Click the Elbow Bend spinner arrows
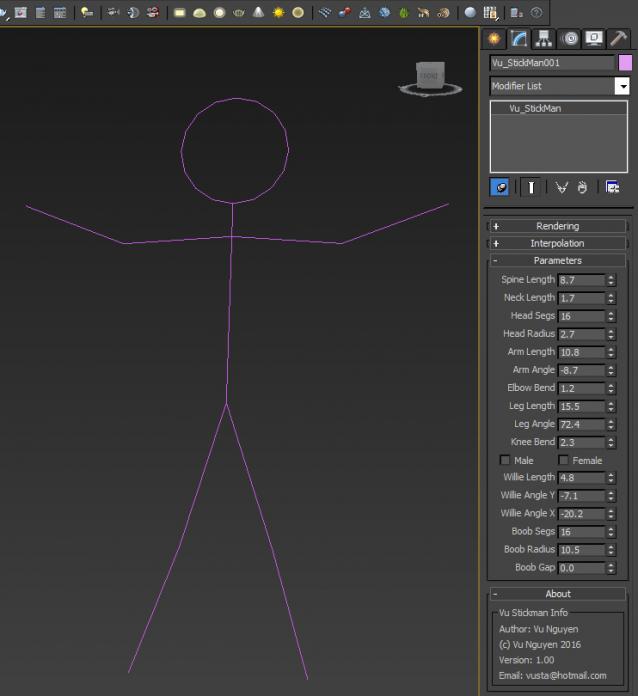 click(611, 388)
